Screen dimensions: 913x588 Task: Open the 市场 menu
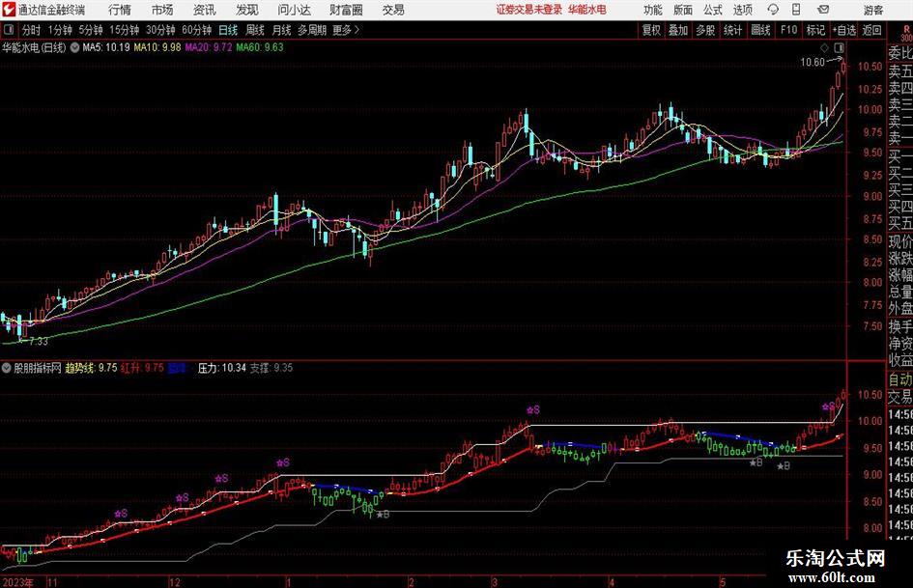pyautogui.click(x=162, y=10)
